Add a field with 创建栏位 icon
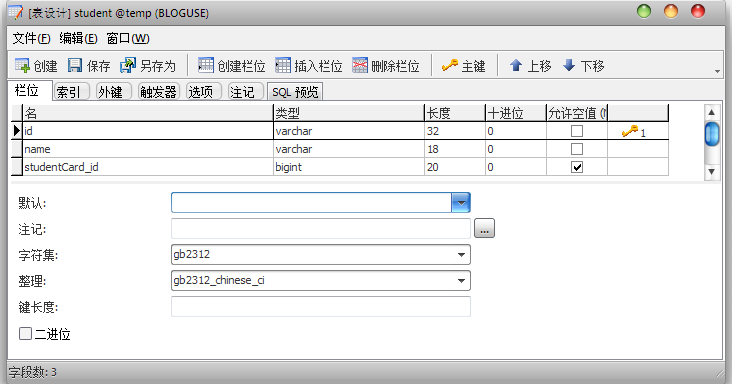Screen dimensions: 732x384 (205, 65)
